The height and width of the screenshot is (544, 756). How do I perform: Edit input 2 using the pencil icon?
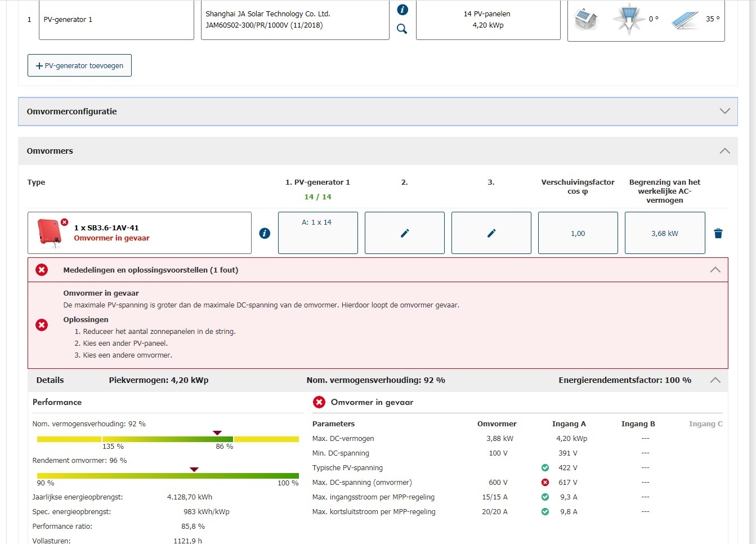[x=405, y=233]
